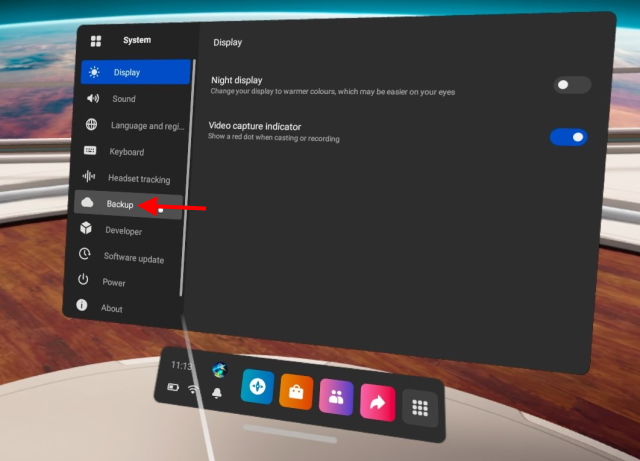Click 'Show a red dot when casting' description

273,138
